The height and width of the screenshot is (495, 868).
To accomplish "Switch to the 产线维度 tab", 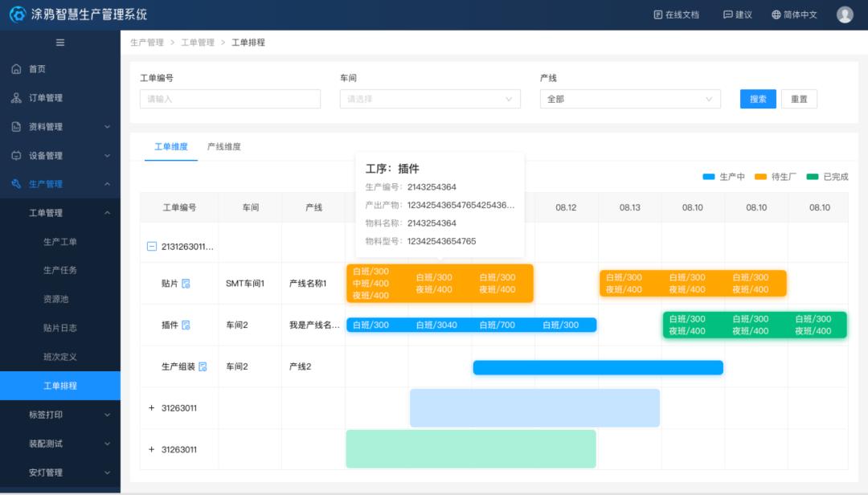I will [223, 147].
